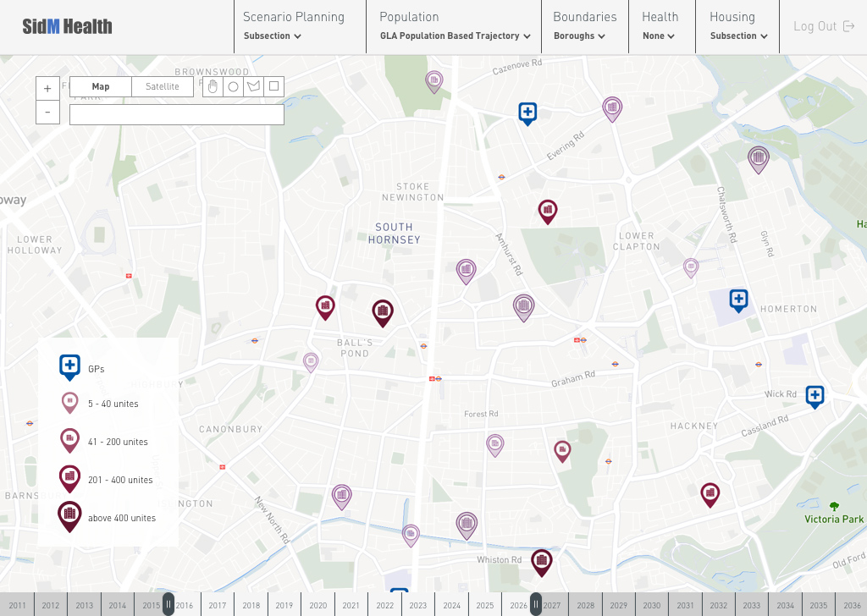Open the Scenario Planning dropdown
This screenshot has width=867, height=616.
pos(293,26)
